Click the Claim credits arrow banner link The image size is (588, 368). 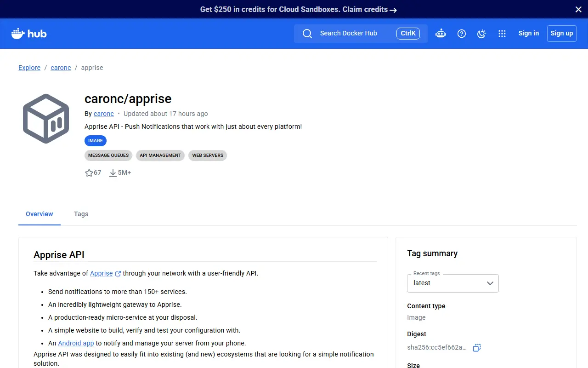coord(370,9)
